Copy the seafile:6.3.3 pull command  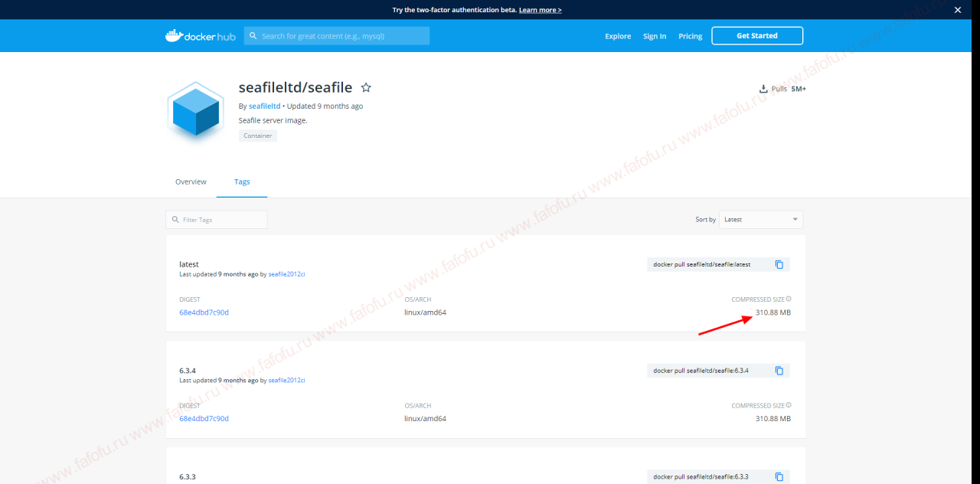point(779,476)
